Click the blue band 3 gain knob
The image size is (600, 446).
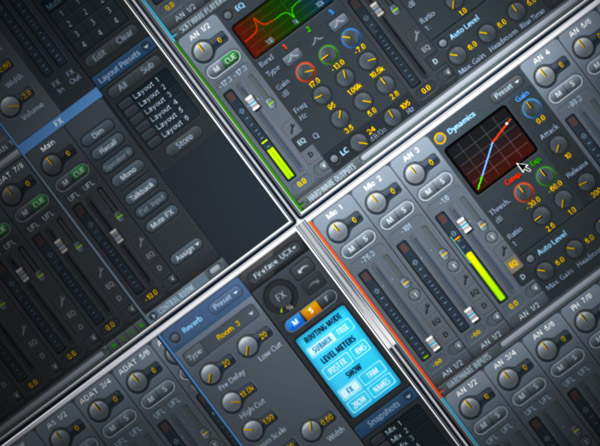(x=351, y=37)
